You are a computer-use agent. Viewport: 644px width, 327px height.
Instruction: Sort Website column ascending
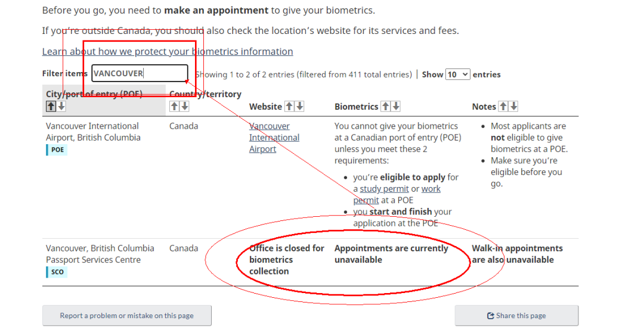pos(289,107)
